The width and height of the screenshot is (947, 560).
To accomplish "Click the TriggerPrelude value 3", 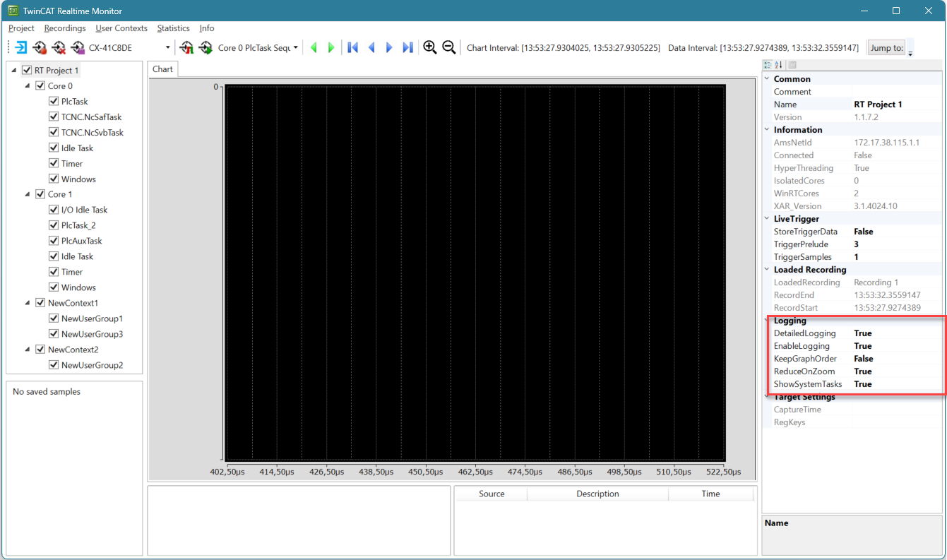I will pos(857,244).
